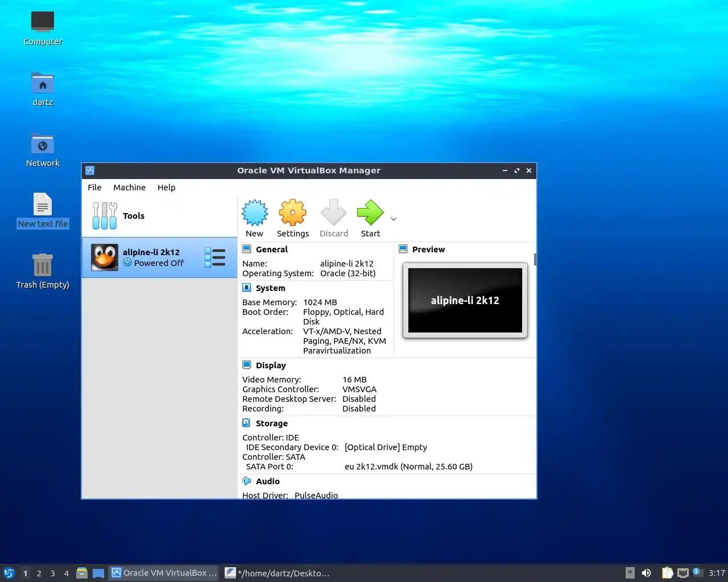Click the Audio section speaker icon
The height and width of the screenshot is (582, 728).
click(x=247, y=481)
